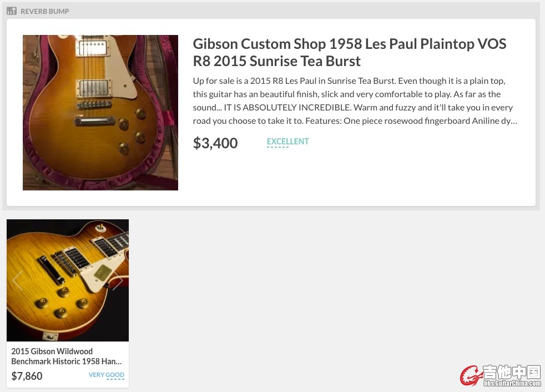Click the $3,400 price

click(x=215, y=143)
